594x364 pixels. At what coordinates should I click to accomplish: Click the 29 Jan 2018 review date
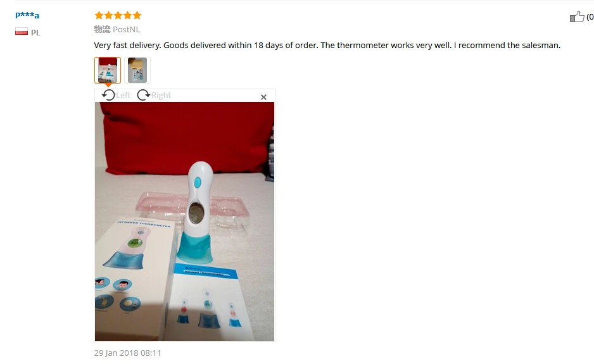point(127,353)
